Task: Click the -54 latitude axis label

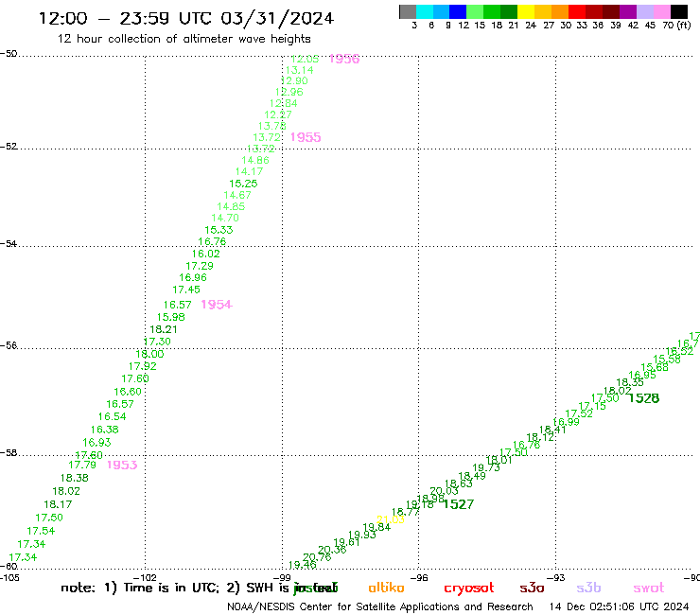Action: (9, 243)
